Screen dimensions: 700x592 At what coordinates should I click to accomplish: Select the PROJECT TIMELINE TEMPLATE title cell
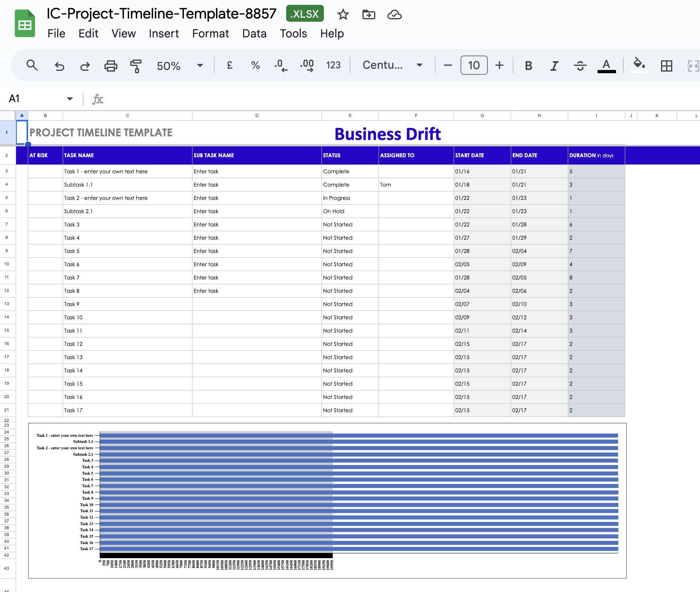[101, 133]
